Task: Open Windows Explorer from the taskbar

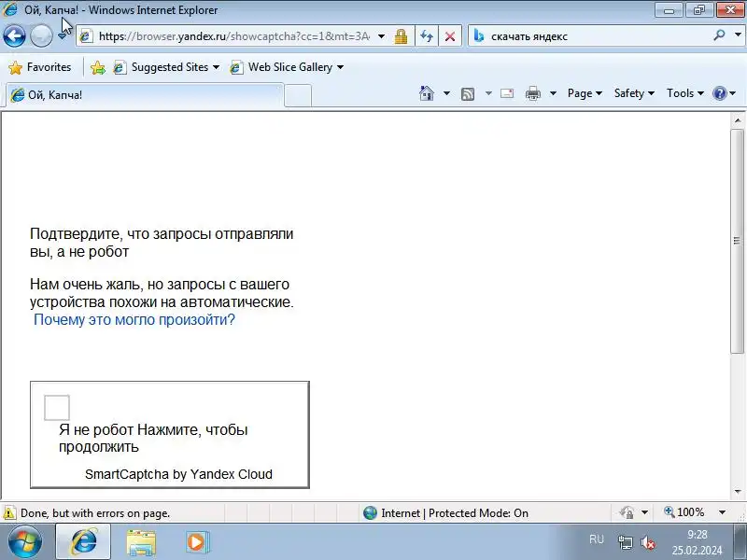Action: click(141, 542)
